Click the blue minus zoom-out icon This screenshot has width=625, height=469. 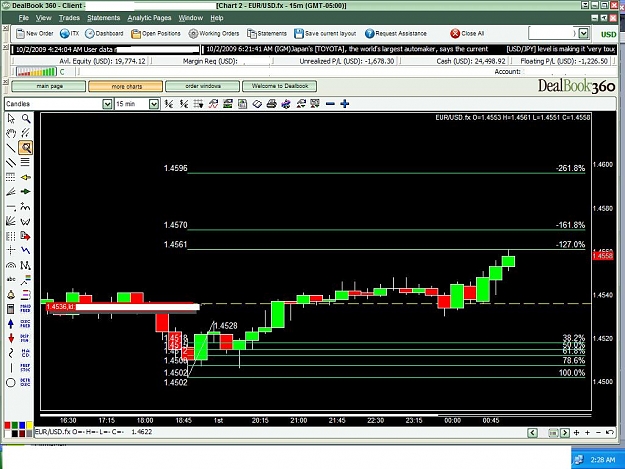[x=330, y=104]
